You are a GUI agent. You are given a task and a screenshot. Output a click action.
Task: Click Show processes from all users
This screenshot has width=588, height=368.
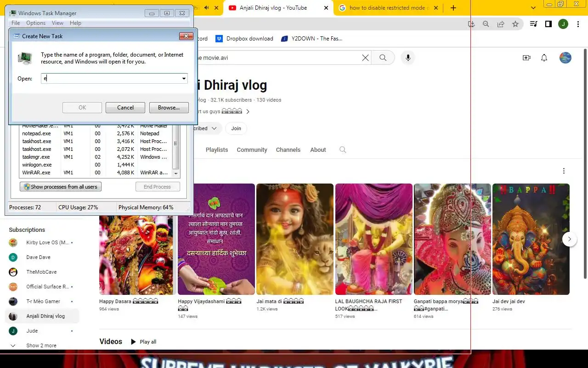point(61,187)
